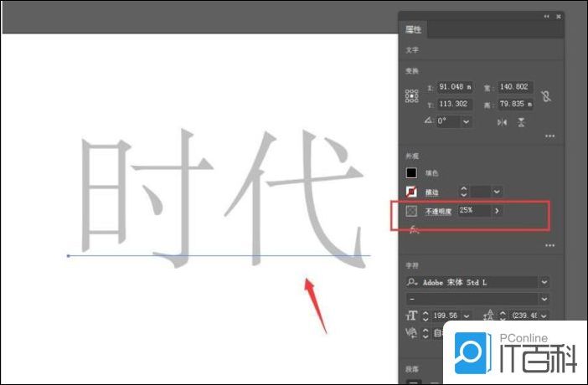Click the opacity checkerboard icon
This screenshot has height=385, width=588.
coord(411,211)
